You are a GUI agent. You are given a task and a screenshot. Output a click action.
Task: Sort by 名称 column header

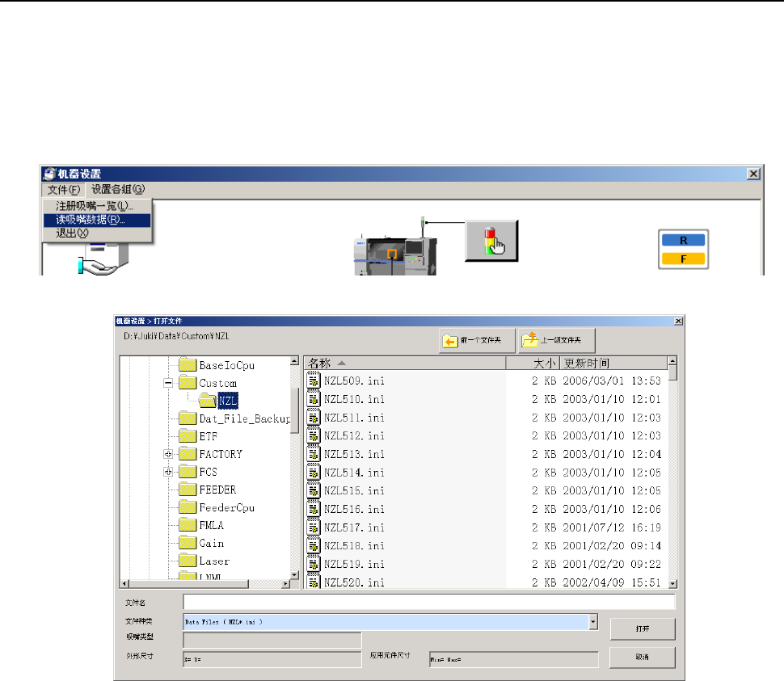[405, 364]
